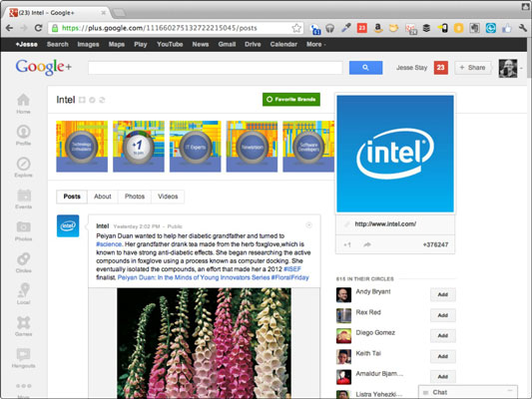The width and height of the screenshot is (532, 399).
Task: Open Circles in sidebar
Action: coord(23,262)
